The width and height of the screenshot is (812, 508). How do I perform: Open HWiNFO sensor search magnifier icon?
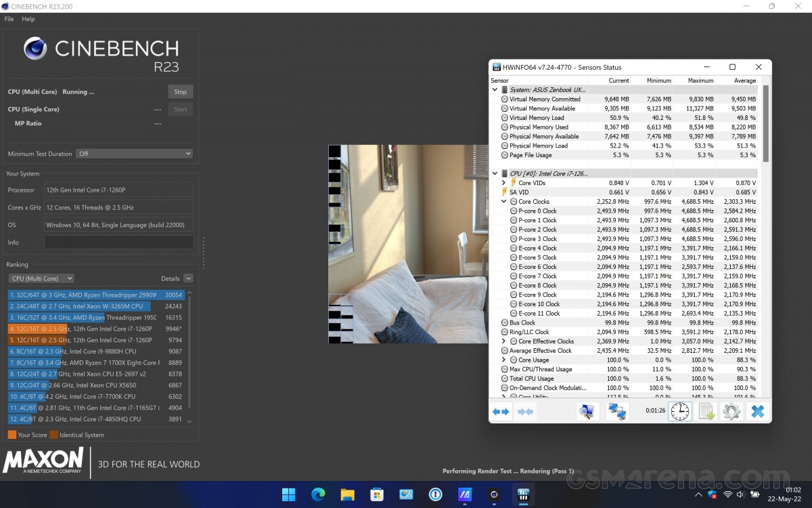(x=588, y=411)
